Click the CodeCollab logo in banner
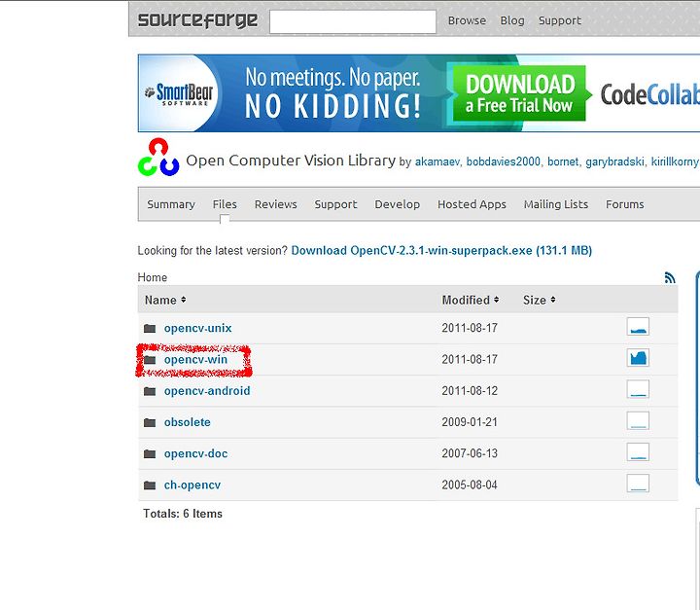This screenshot has width=700, height=610. 650,94
